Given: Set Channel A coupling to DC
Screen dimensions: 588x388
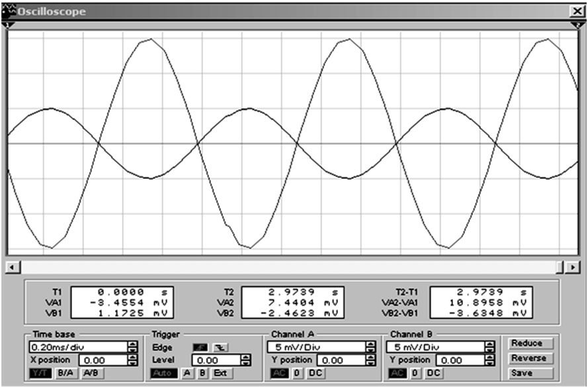Looking at the screenshot, I should point(315,373).
